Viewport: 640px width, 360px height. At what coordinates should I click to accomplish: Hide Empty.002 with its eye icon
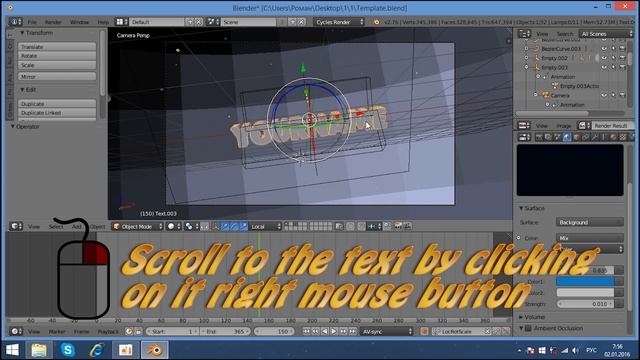[x=604, y=58]
